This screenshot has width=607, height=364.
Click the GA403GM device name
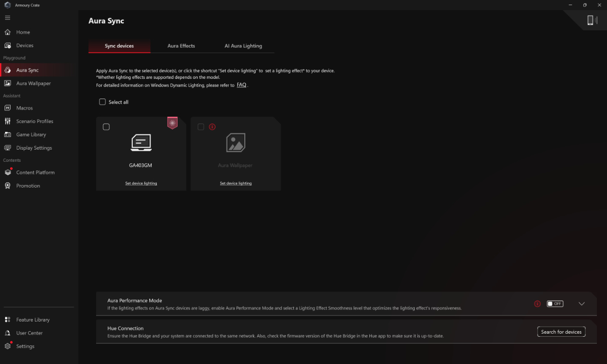click(141, 165)
